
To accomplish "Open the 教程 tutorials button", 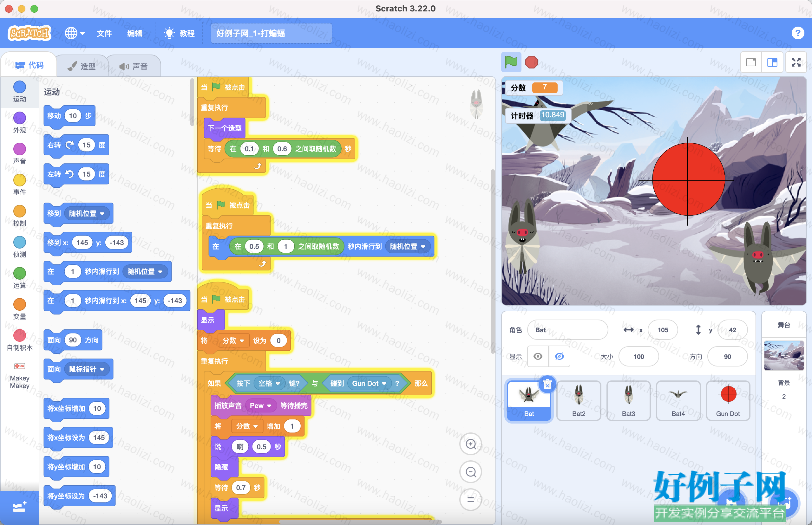I will [x=180, y=33].
